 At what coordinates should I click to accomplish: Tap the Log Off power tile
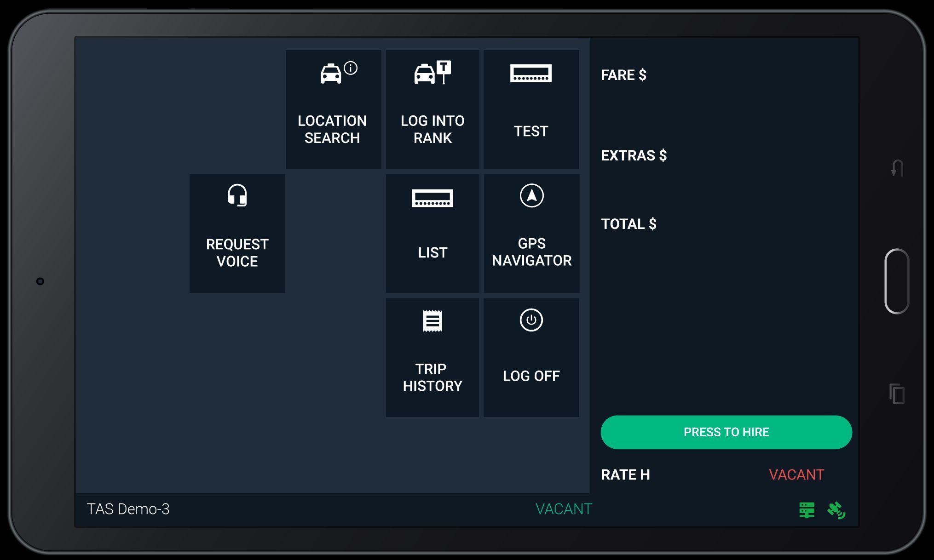[x=531, y=357]
